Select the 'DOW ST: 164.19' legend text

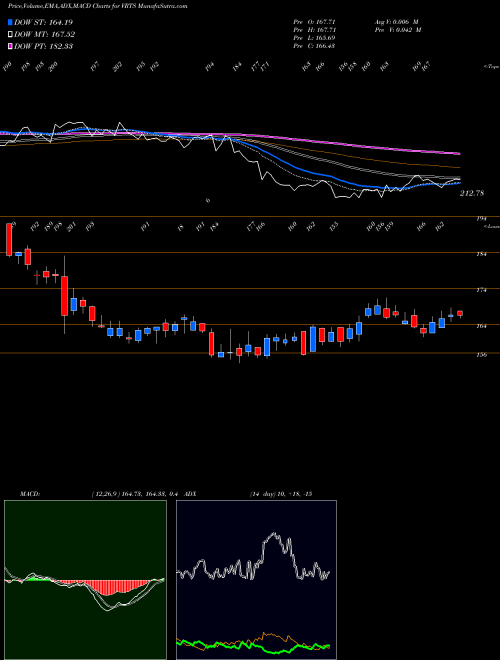pos(43,22)
